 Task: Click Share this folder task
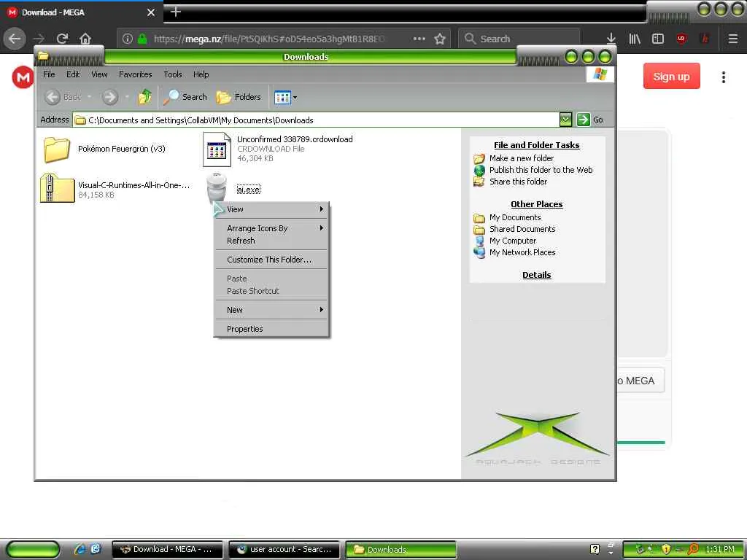pos(518,182)
